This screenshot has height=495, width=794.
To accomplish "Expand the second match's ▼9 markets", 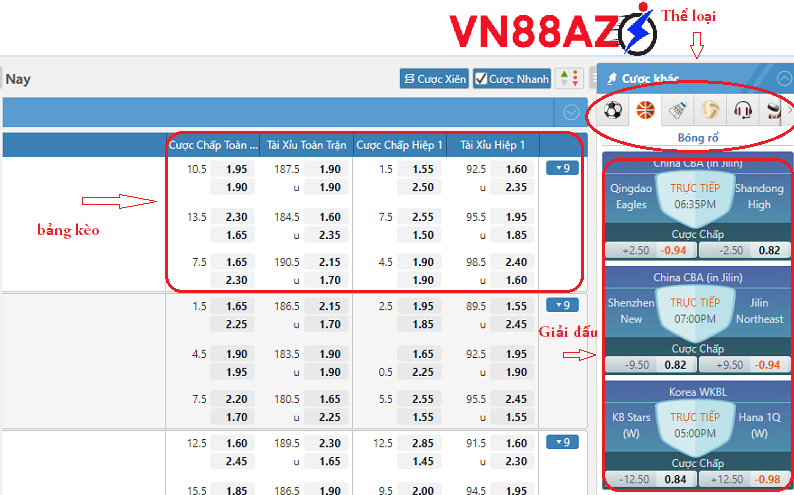I will (562, 305).
